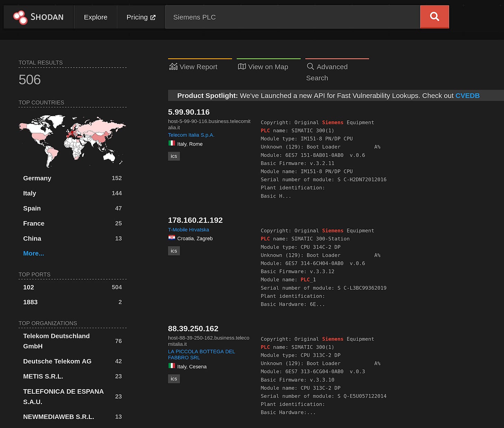The width and height of the screenshot is (504, 428).
Task: Click the Croatian flag next to Zagreb
Action: (x=171, y=238)
